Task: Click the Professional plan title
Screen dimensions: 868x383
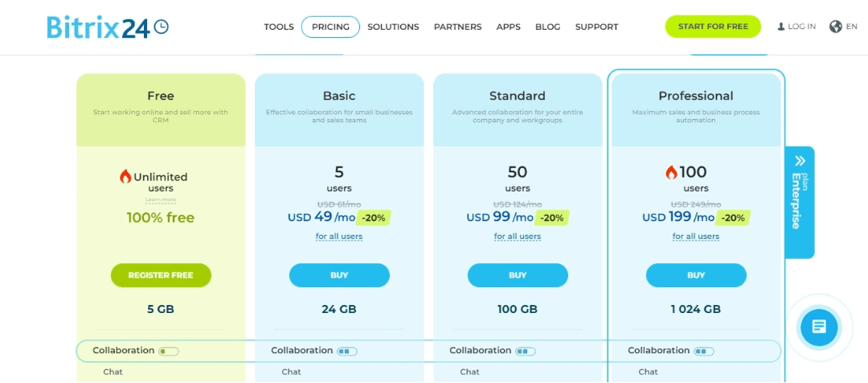Action: (696, 96)
